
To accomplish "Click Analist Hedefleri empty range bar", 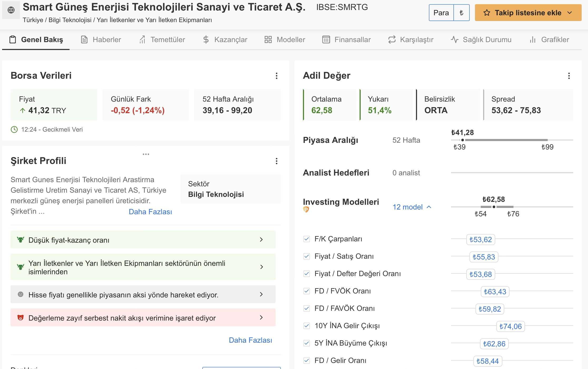I will tap(512, 173).
